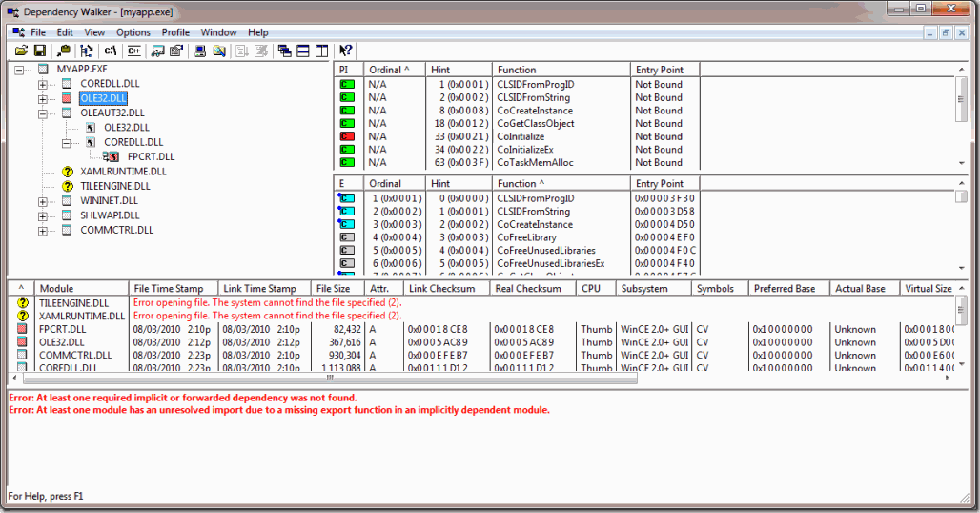This screenshot has width=980, height=513.
Task: Click the module list scroll-right arrow
Action: tap(948, 378)
